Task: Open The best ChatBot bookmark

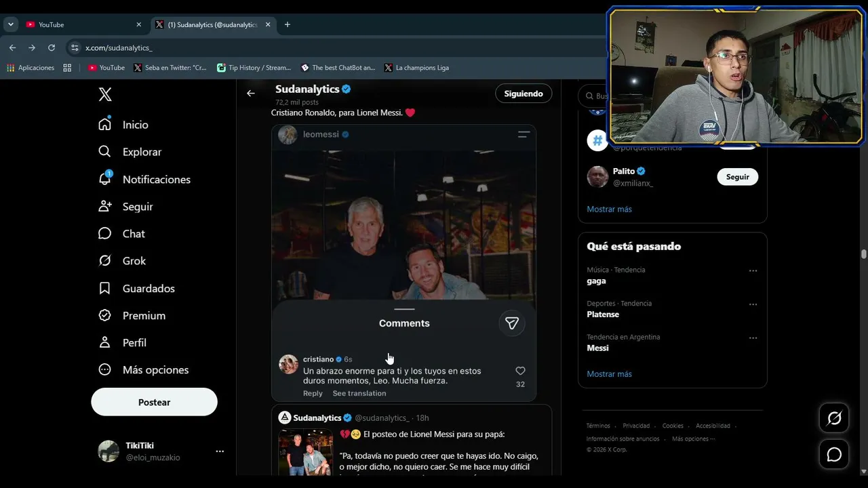Action: [x=338, y=68]
